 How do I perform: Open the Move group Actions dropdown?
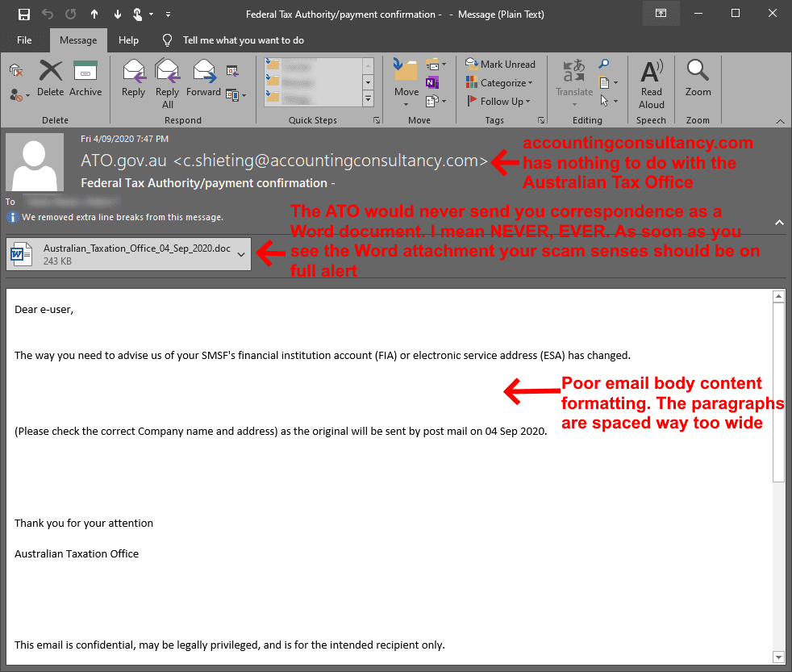436,101
